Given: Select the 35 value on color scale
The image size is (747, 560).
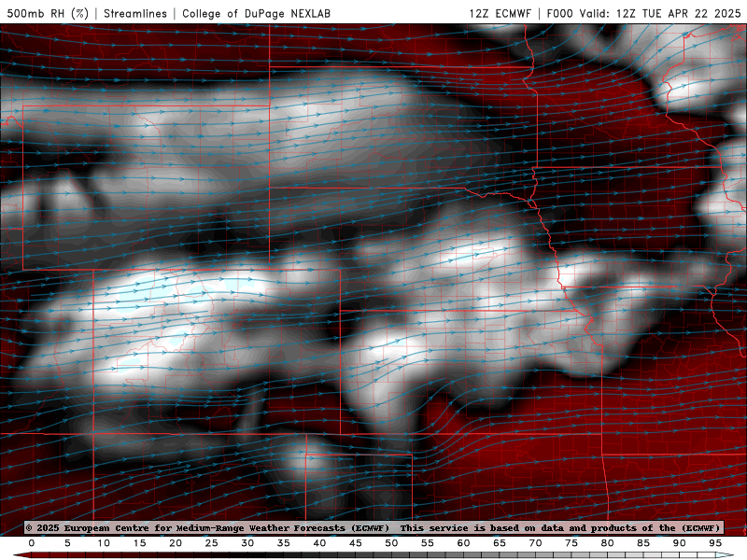Looking at the screenshot, I should (284, 543).
